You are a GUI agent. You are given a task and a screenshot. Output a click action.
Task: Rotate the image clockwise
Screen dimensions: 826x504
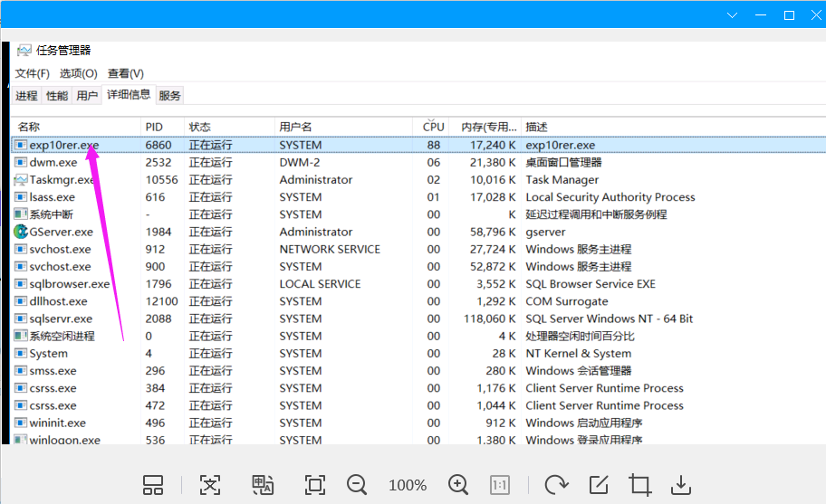tap(556, 484)
